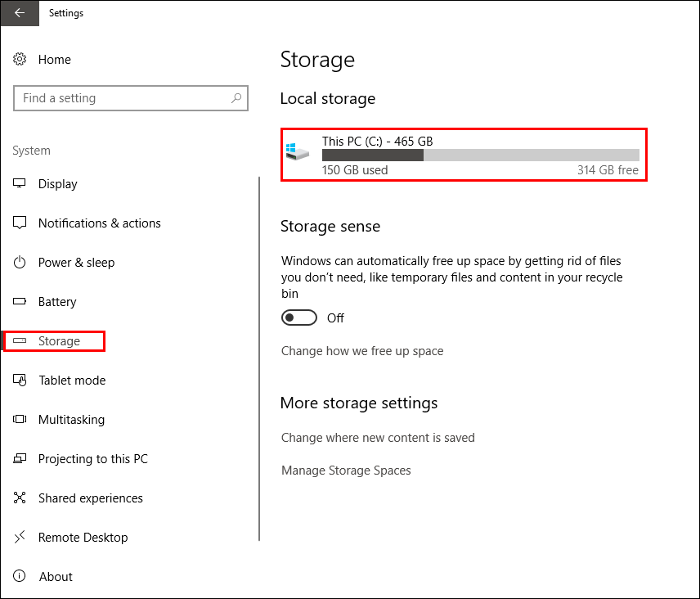700x599 pixels.
Task: Click the Home gear icon
Action: tap(20, 59)
